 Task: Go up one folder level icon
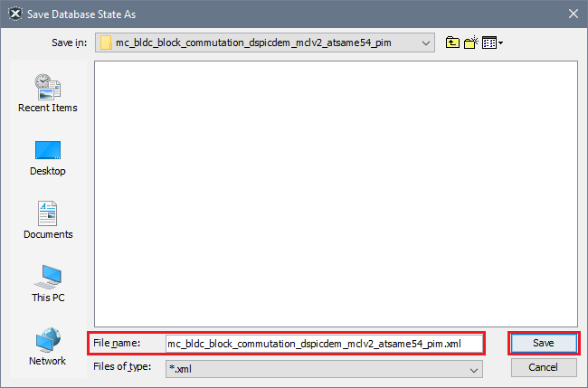pos(452,43)
